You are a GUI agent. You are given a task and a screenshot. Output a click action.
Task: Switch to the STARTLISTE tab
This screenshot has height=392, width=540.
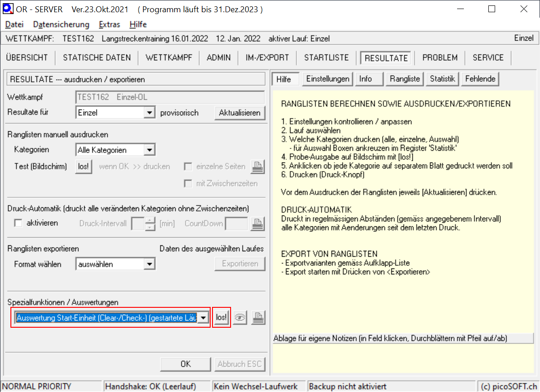tap(326, 57)
